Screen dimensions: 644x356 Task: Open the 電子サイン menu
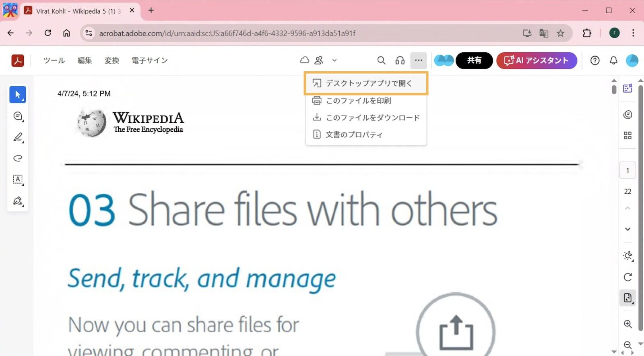coord(149,60)
